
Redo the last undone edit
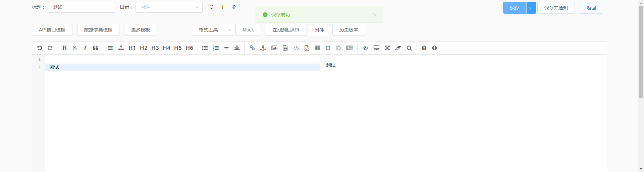(x=50, y=48)
